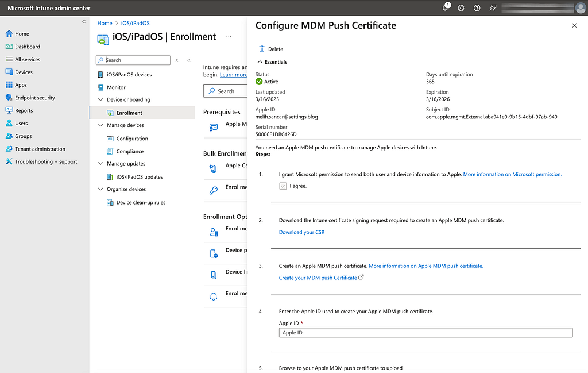The image size is (588, 373).
Task: Toggle the I agree checkbox
Action: [283, 186]
